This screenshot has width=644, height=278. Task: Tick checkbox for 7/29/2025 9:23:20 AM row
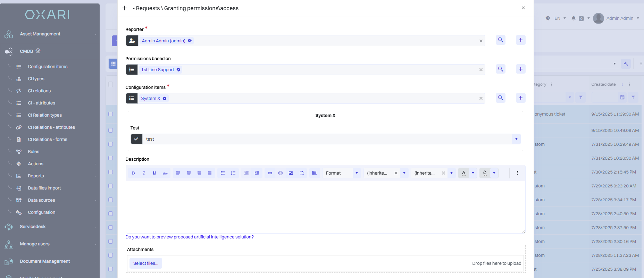tap(110, 186)
